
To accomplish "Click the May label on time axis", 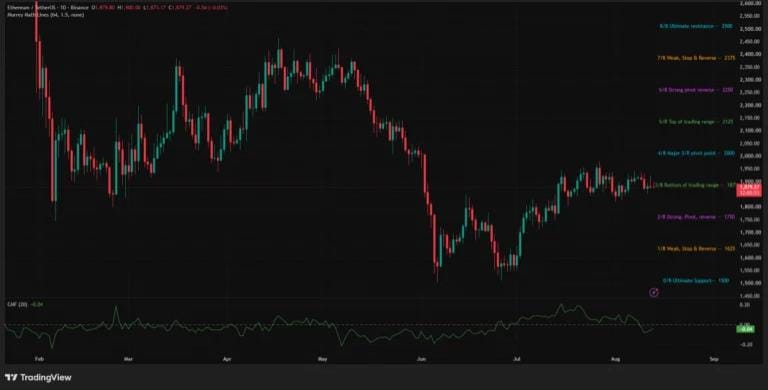I will 322,359.
